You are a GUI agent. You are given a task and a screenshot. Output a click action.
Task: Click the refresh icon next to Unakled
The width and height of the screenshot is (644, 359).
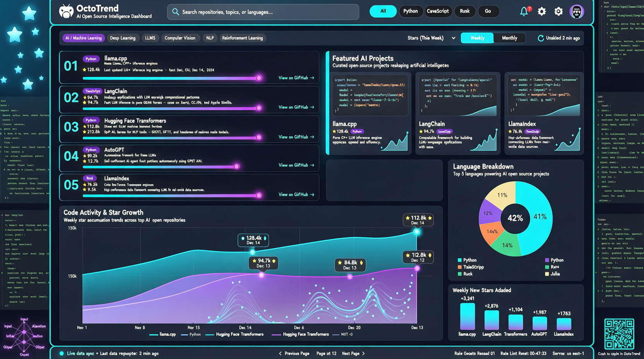point(541,38)
